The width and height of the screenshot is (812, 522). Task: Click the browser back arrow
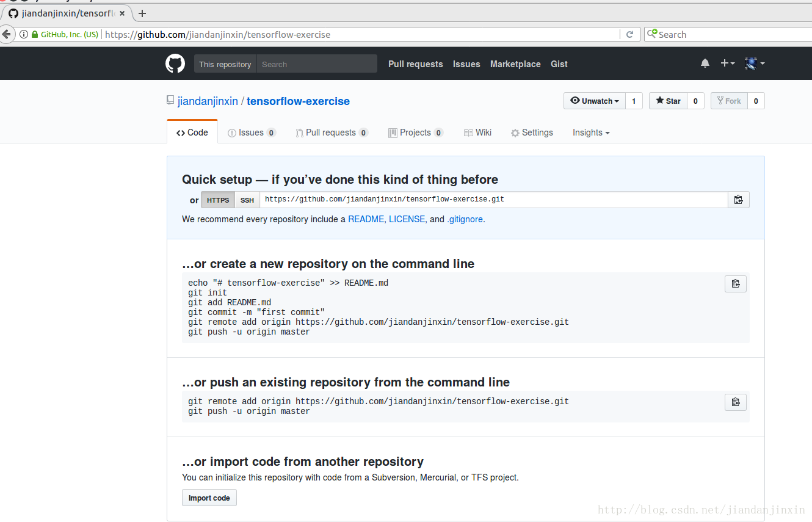point(6,34)
